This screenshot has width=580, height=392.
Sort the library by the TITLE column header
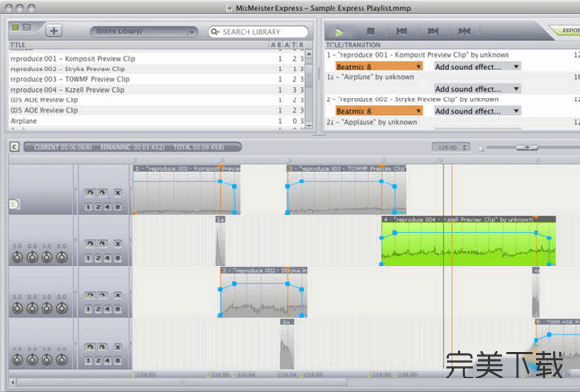17,45
